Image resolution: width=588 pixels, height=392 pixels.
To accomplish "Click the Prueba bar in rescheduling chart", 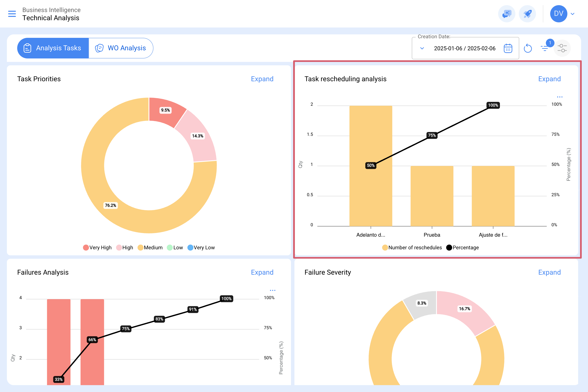I will tap(432, 196).
